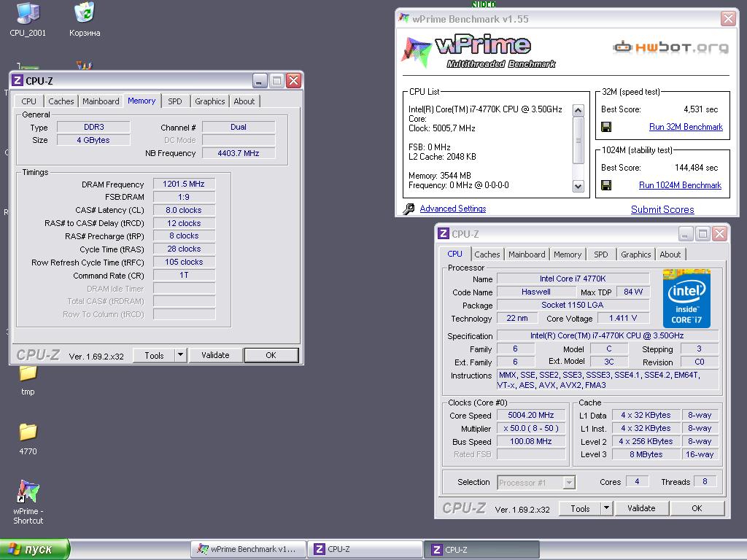The height and width of the screenshot is (560, 747).
Task: Open the 4770 folder on desktop
Action: click(28, 439)
